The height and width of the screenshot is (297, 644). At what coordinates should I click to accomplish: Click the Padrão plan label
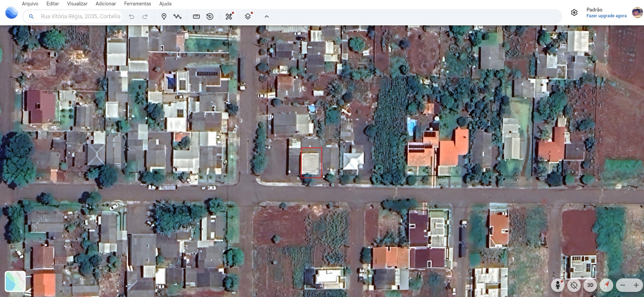click(594, 10)
